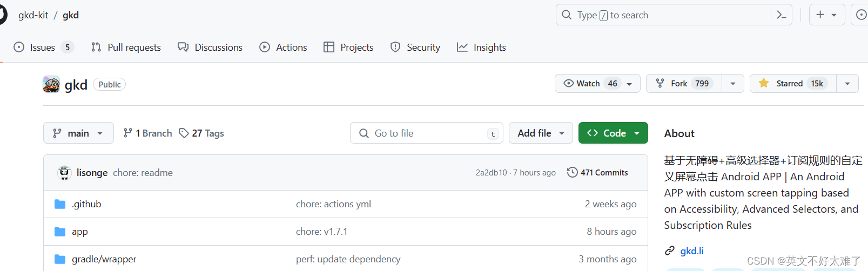Open the Pull requests tab

126,48
